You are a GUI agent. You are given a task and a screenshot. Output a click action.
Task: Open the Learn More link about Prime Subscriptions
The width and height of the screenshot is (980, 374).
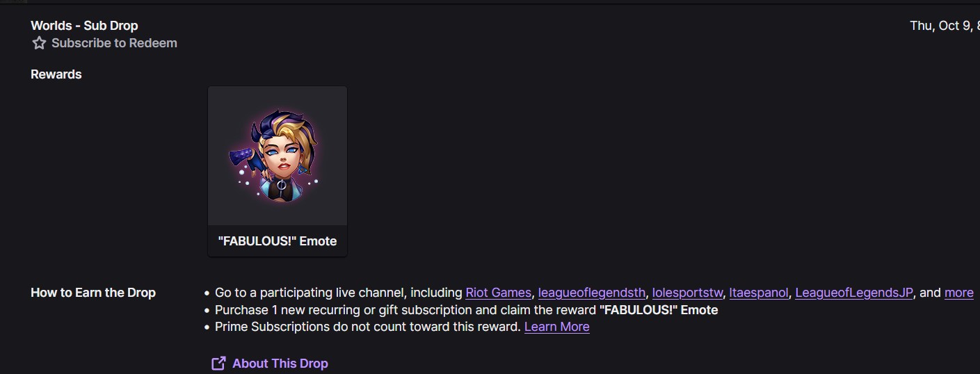tap(557, 327)
